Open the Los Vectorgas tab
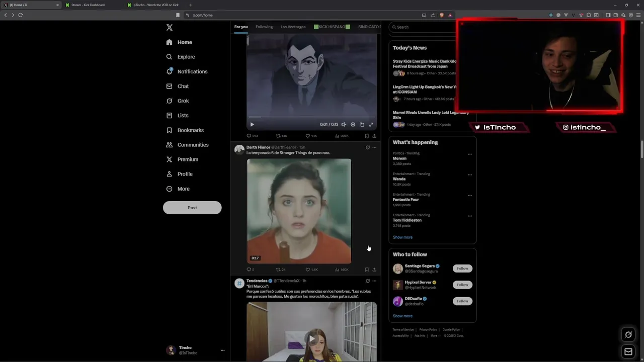 (293, 27)
